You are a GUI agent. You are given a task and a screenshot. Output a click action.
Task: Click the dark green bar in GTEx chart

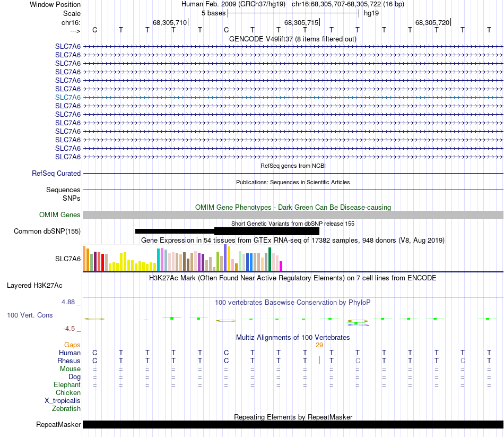(x=270, y=259)
